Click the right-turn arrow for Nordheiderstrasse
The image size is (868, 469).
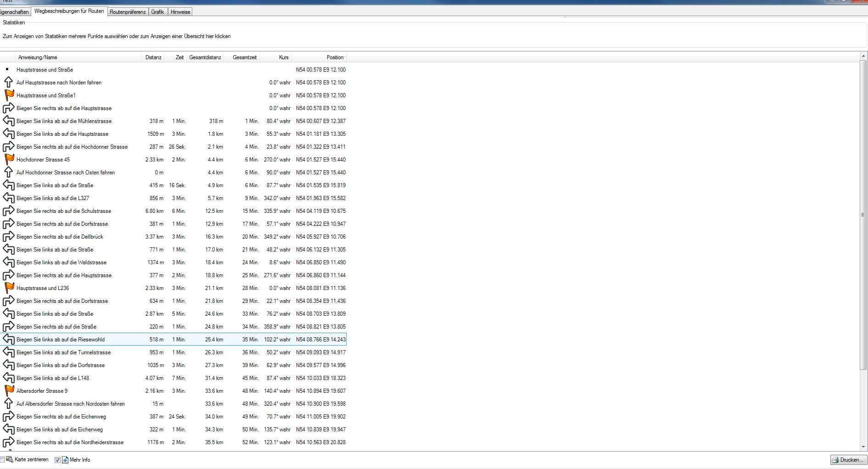pos(9,442)
